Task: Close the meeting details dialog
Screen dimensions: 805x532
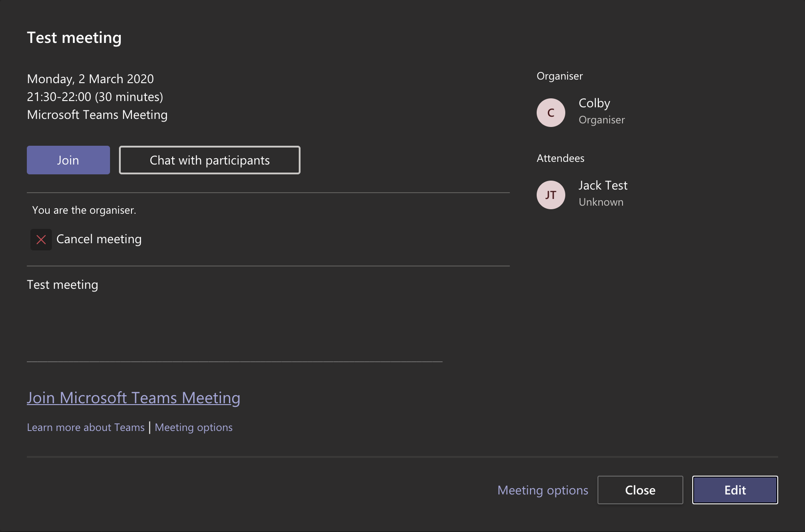Action: (640, 490)
